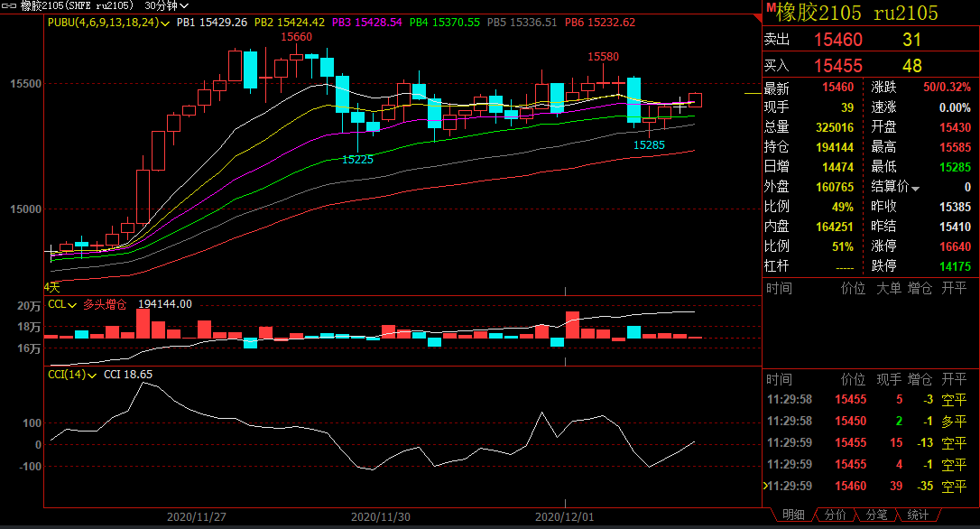Image resolution: width=980 pixels, height=529 pixels.
Task: Click the 4天 label on chart
Action: click(x=51, y=287)
